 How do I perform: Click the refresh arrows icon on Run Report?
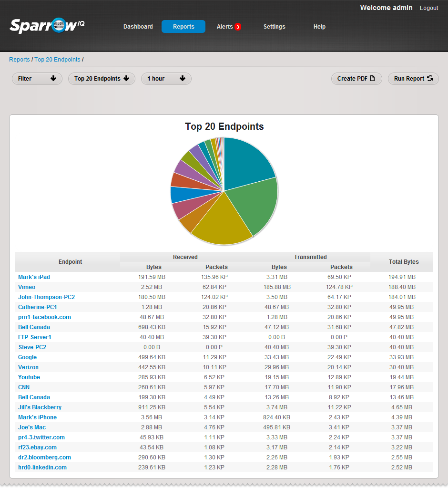tap(430, 78)
